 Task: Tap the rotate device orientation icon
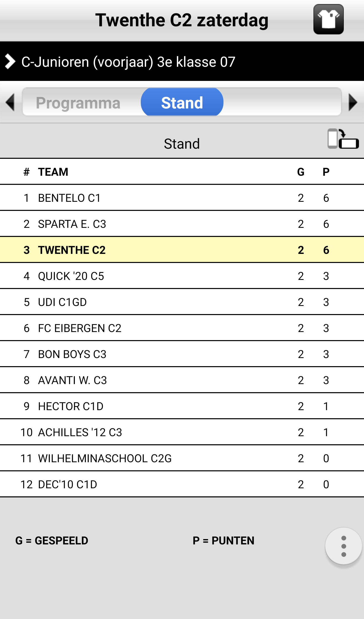point(343,139)
